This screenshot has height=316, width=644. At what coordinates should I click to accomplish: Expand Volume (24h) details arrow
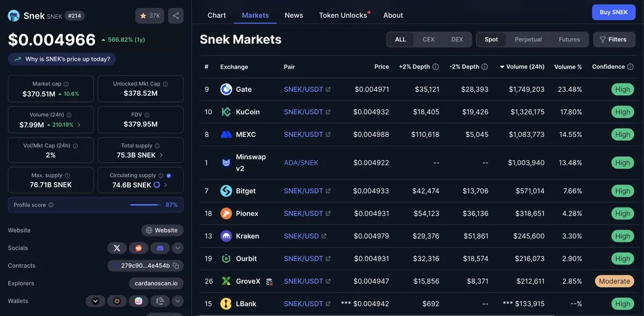coord(79,125)
